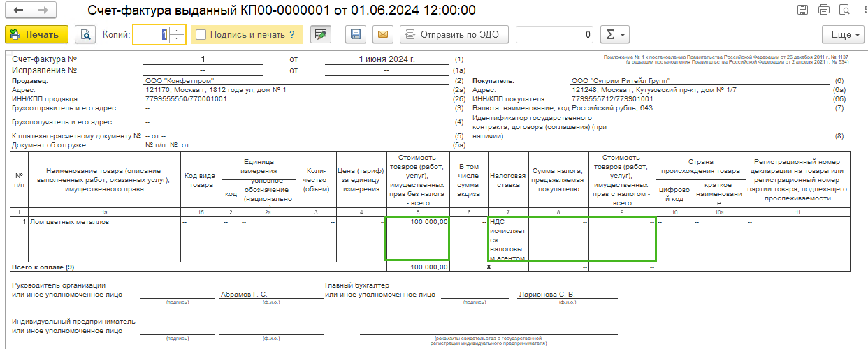Click buyer ИНН/КПП 7799555712/779901001
Image resolution: width=868 pixels, height=349 pixels.
pyautogui.click(x=613, y=99)
